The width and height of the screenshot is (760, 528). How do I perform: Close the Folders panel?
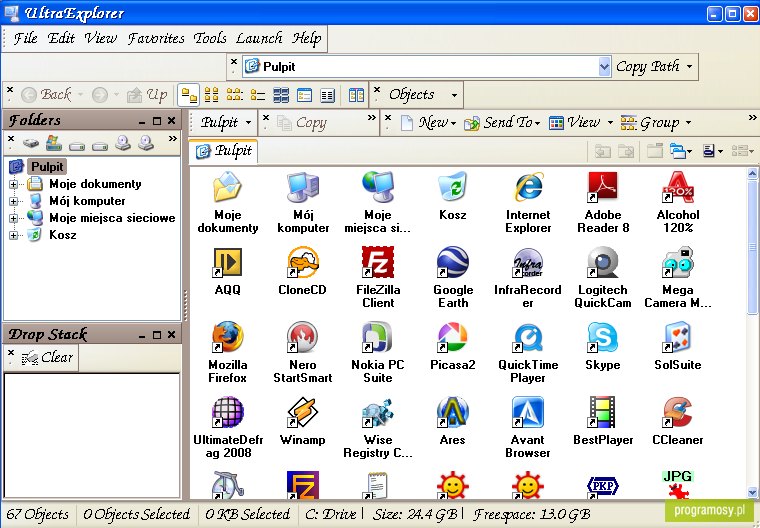click(172, 121)
